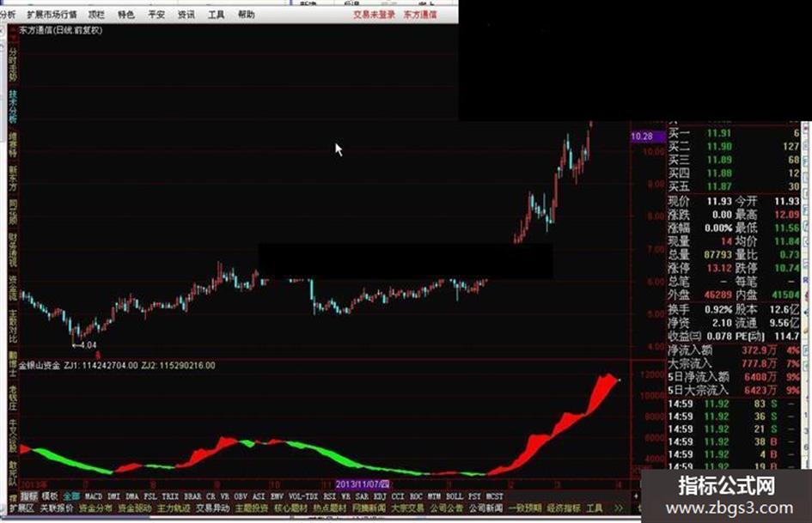This screenshot has width=812, height=523.
Task: Select the 分时走势 side tab
Action: pos(12,64)
